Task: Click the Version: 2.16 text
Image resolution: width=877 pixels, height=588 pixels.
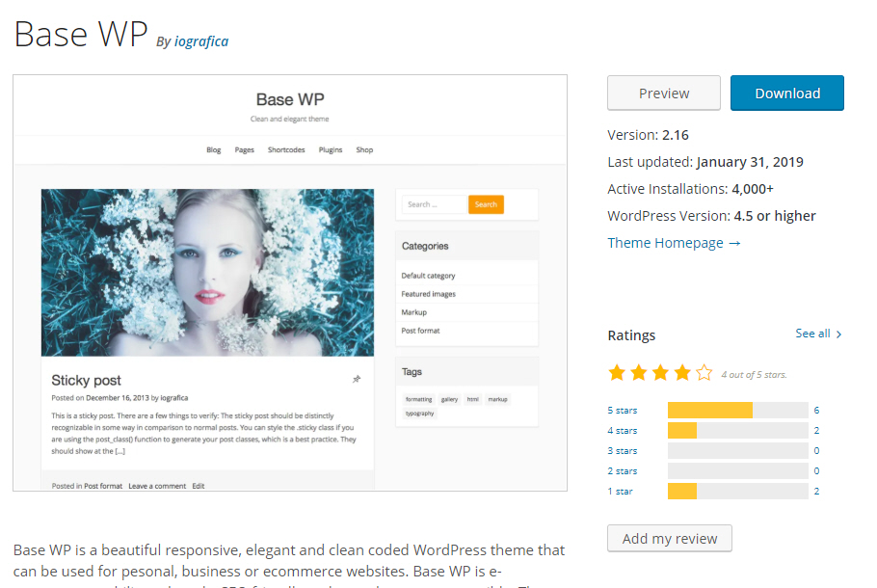Action: 648,135
